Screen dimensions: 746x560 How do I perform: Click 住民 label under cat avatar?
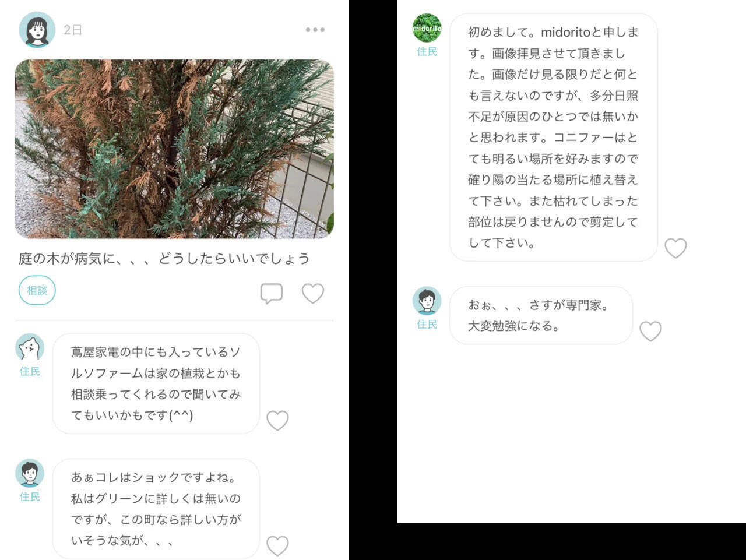point(30,372)
